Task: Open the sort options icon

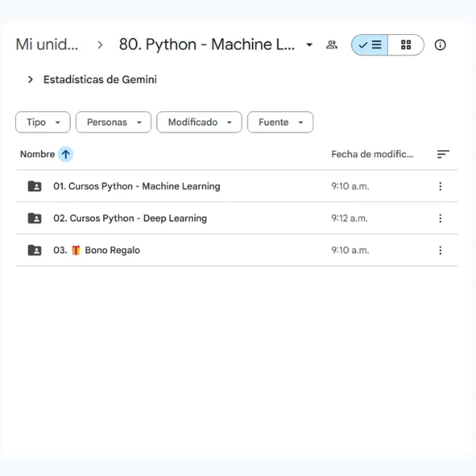Action: click(x=443, y=154)
